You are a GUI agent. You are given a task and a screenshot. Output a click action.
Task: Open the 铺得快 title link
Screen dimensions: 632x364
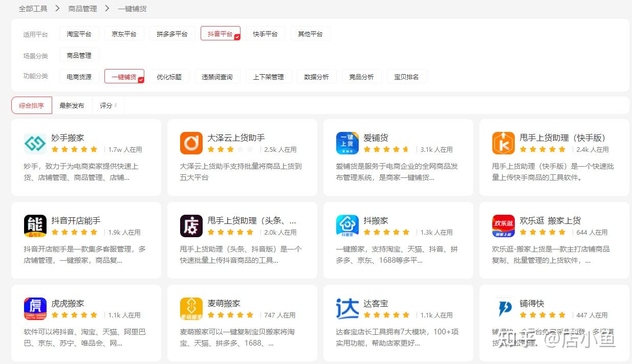[532, 303]
